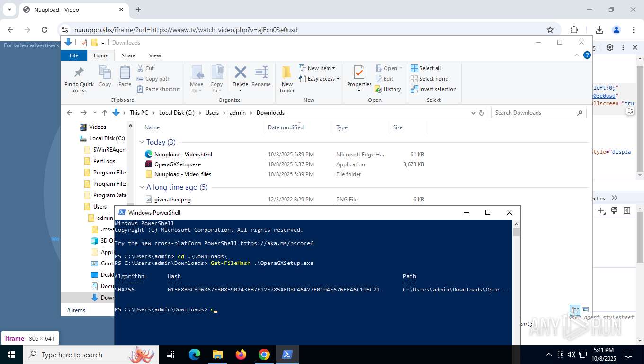Select giverather.png file
Image resolution: width=644 pixels, height=364 pixels.
pos(172,200)
